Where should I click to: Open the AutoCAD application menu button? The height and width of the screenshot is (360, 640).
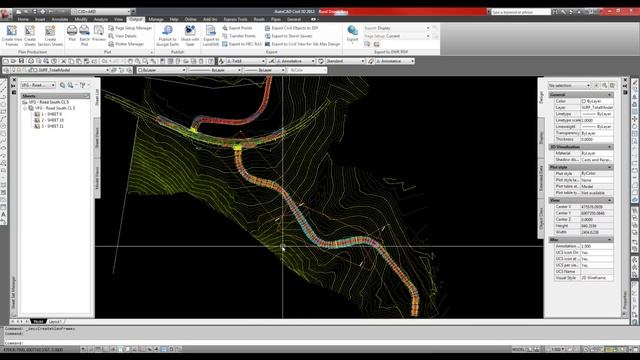click(6, 13)
